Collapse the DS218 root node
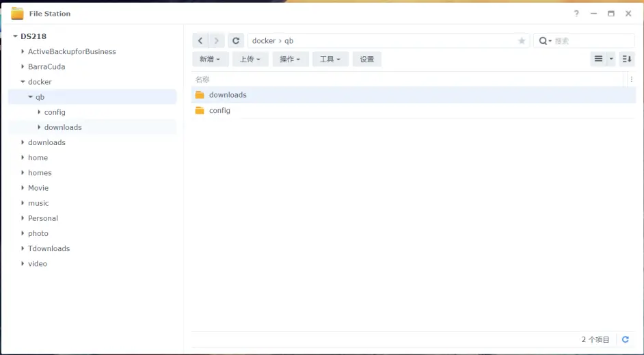This screenshot has height=355, width=644. pos(15,36)
